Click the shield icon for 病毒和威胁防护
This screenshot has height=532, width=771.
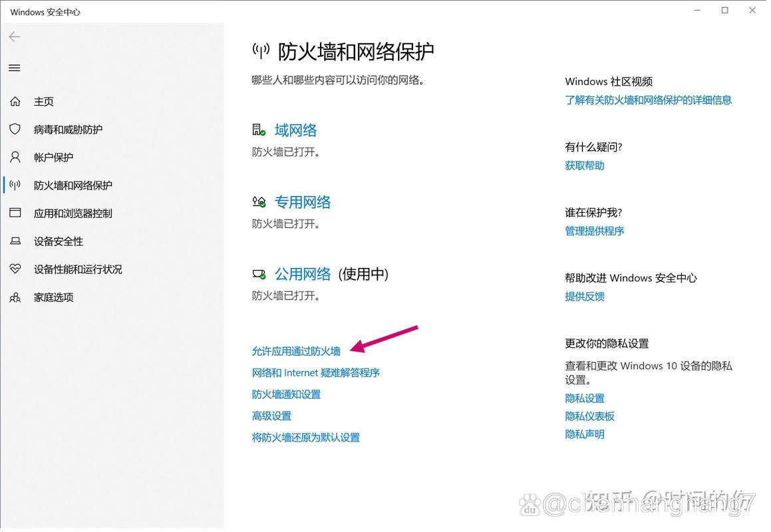pyautogui.click(x=15, y=129)
